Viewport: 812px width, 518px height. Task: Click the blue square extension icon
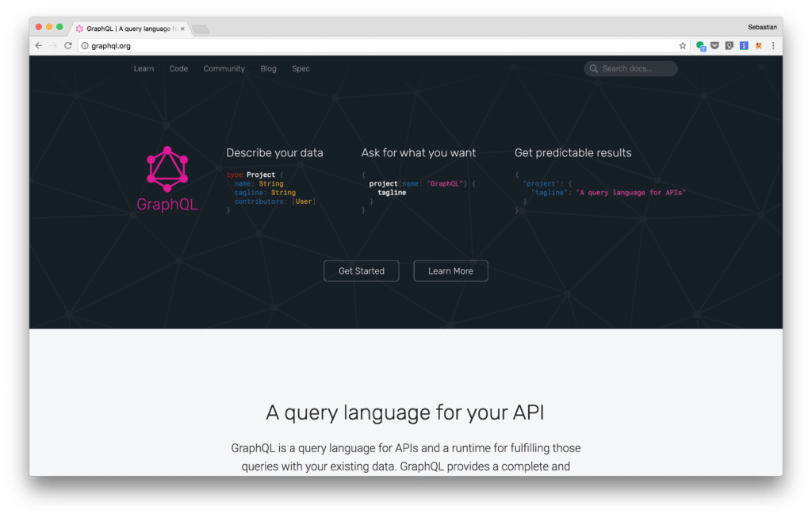point(744,45)
